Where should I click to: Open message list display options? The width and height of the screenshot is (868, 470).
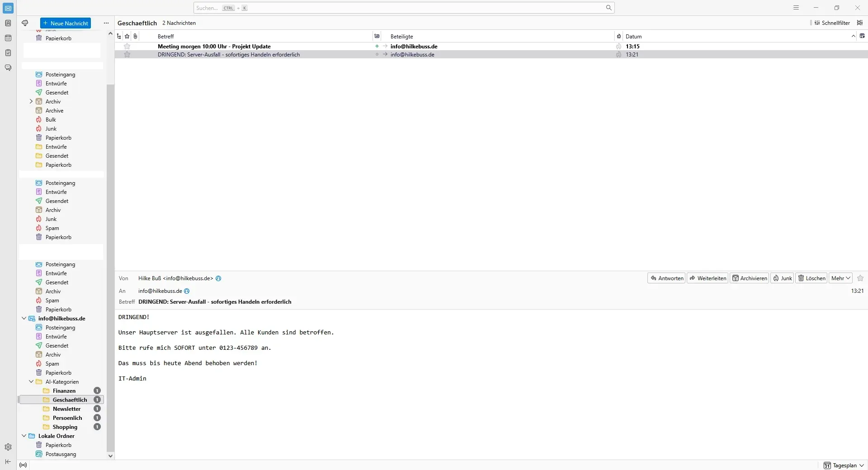pyautogui.click(x=860, y=23)
